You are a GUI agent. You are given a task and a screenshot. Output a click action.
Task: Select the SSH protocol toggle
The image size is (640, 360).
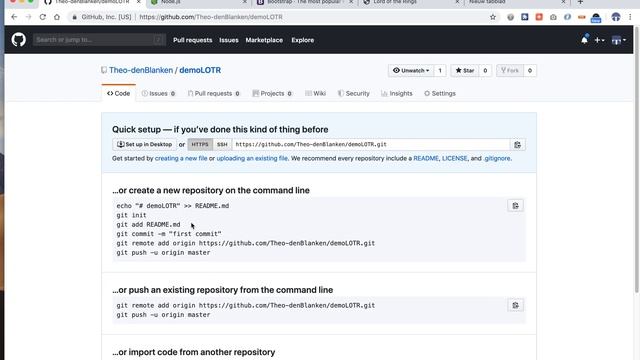(222, 144)
